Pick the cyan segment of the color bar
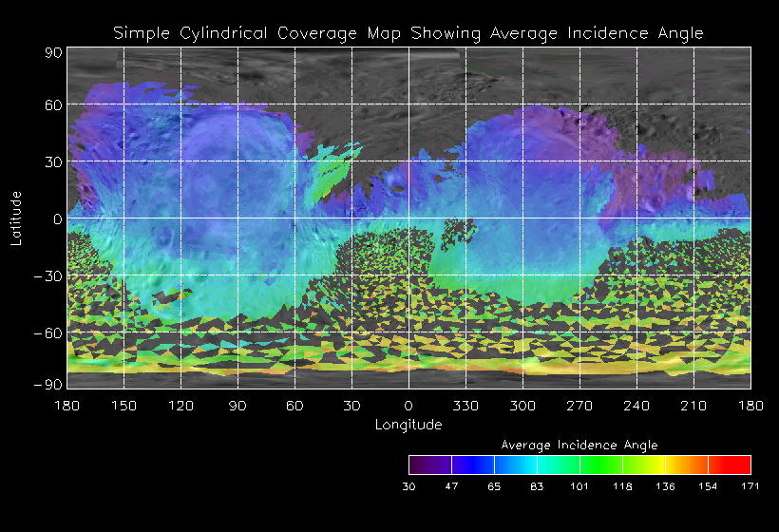This screenshot has width=779, height=532. [537, 465]
